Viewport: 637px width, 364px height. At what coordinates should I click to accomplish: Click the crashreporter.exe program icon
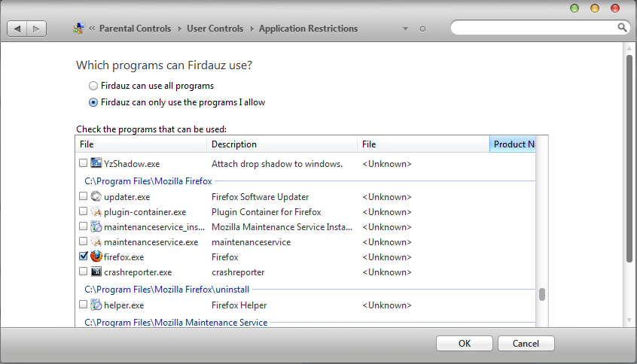pyautogui.click(x=96, y=271)
